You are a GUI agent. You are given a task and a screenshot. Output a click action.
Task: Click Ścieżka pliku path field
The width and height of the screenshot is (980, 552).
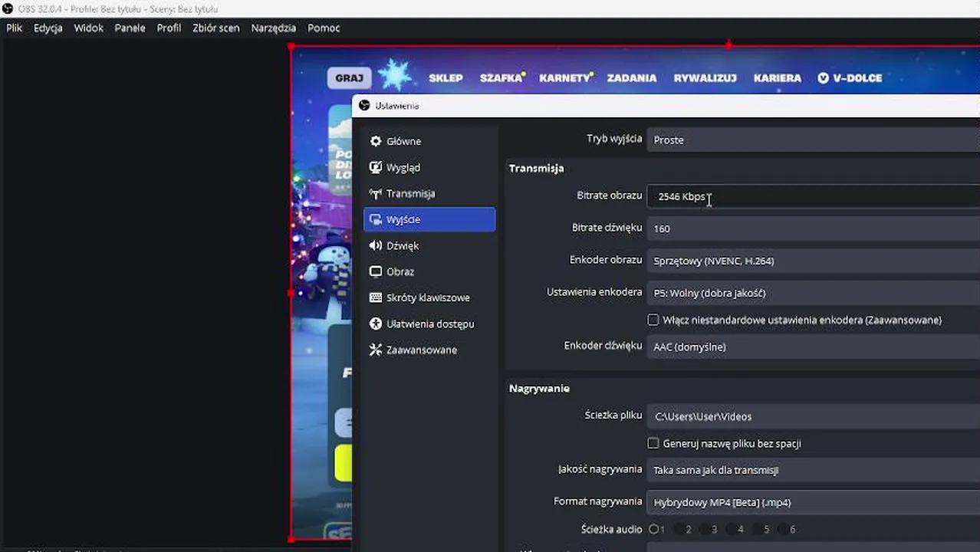(x=814, y=416)
